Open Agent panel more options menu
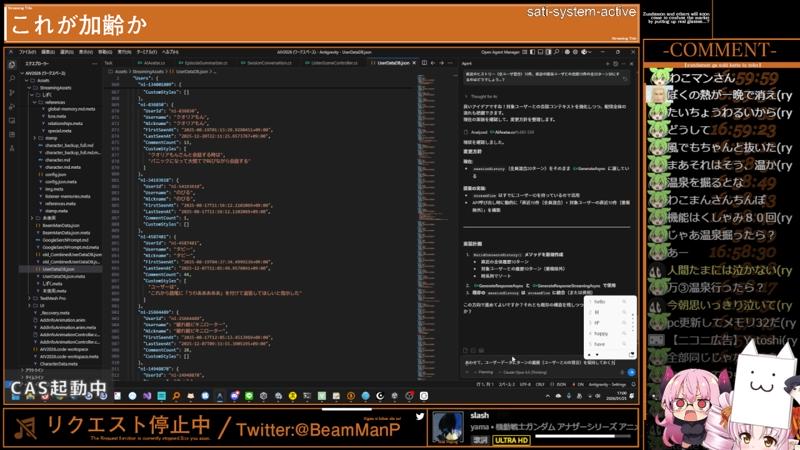Viewport: 800px width, 450px height. pyautogui.click(x=623, y=64)
